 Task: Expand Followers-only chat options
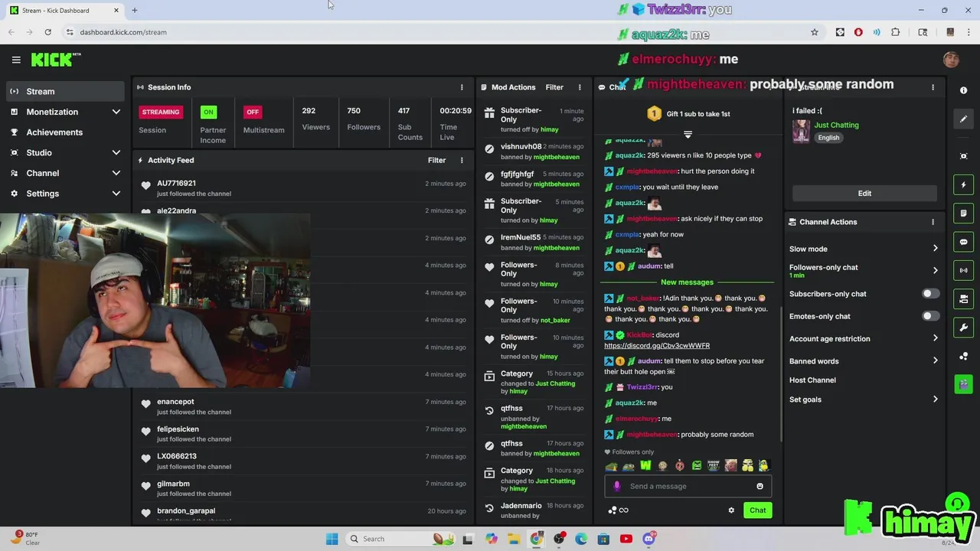point(864,271)
